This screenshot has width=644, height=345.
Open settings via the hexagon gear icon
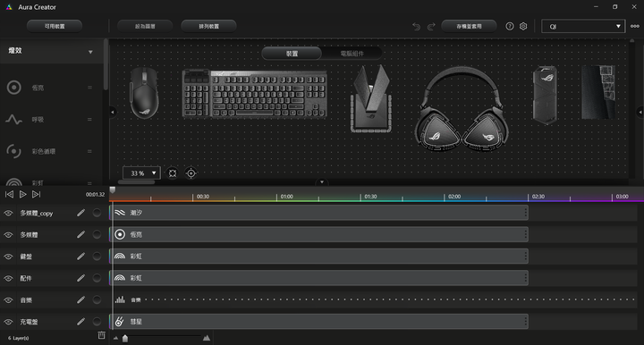pyautogui.click(x=523, y=26)
